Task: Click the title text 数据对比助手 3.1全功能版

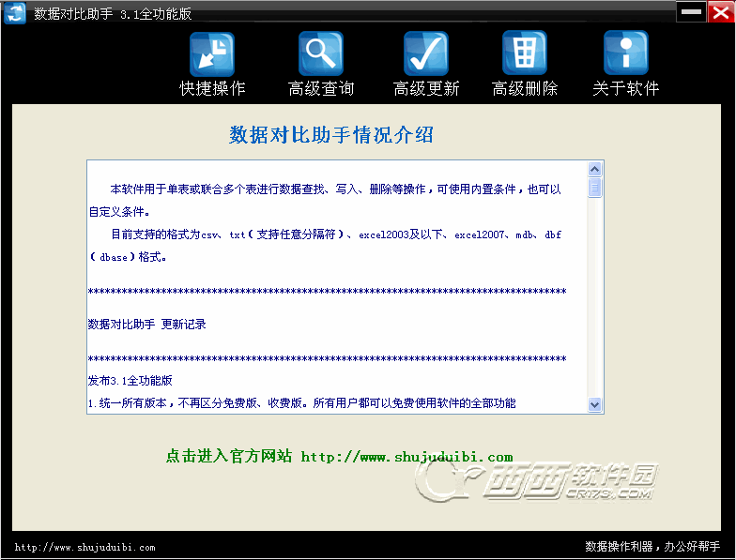Action: (113, 13)
